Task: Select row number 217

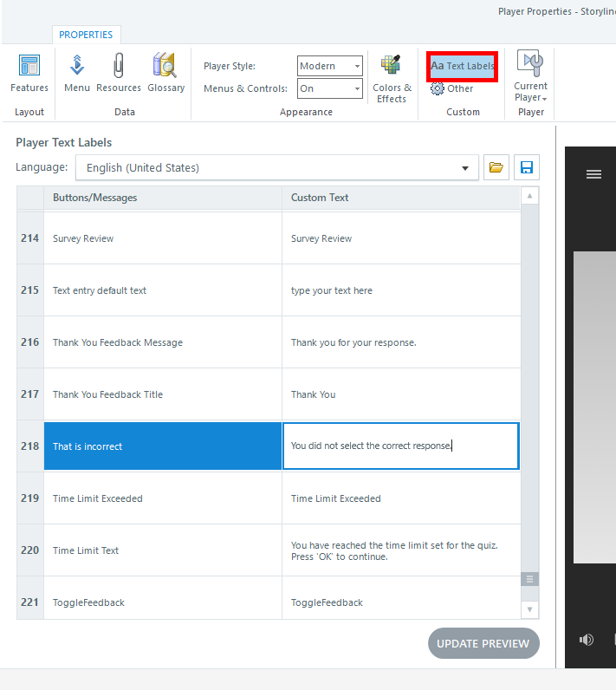Action: (30, 394)
